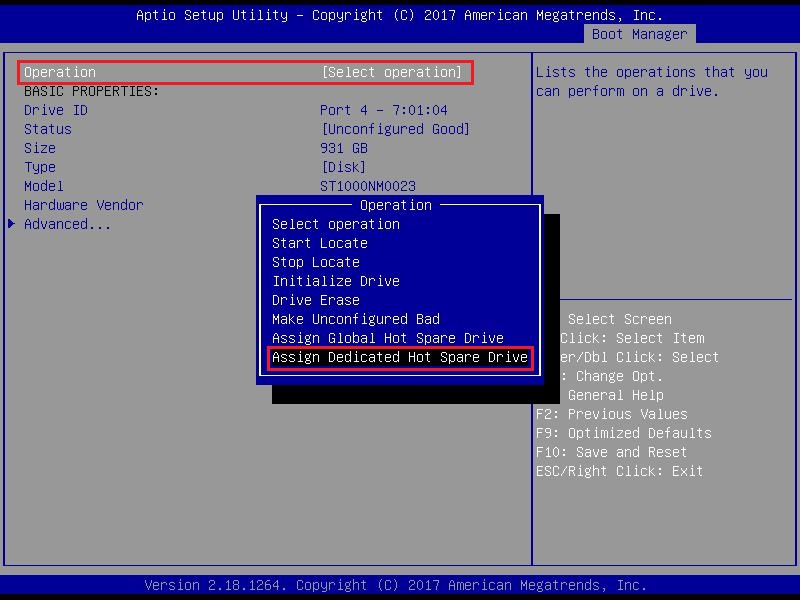Open the Boot Manager tab
Viewport: 800px width, 600px height.
point(638,34)
